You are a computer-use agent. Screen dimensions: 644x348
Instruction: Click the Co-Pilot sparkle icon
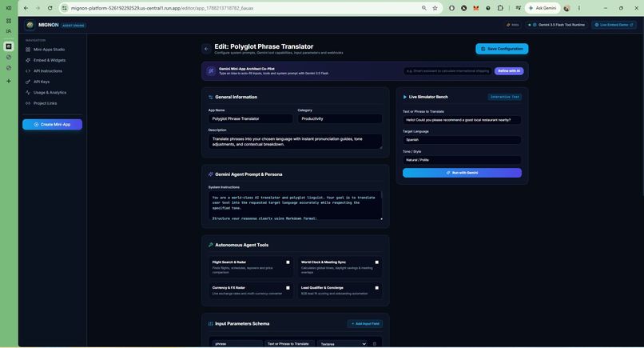[211, 71]
